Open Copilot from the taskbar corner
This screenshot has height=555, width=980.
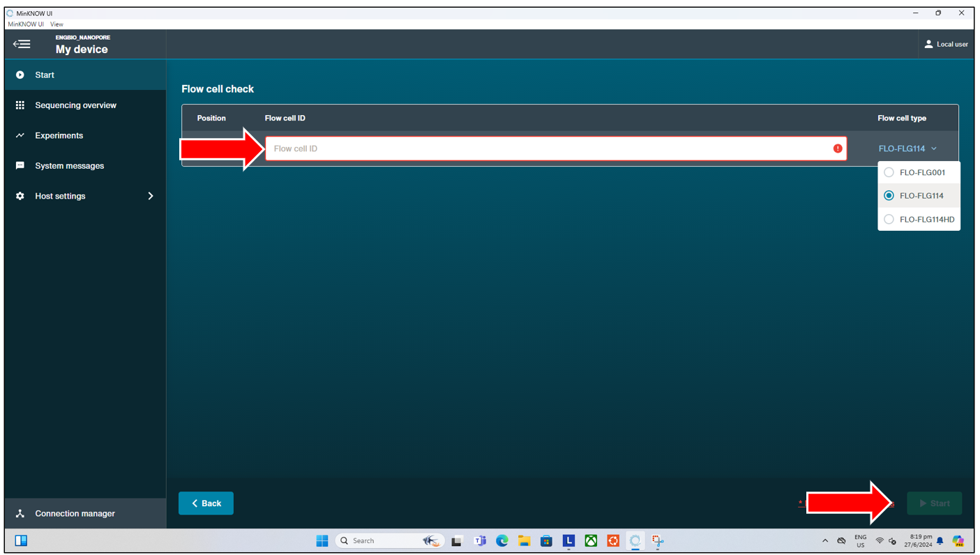point(958,541)
